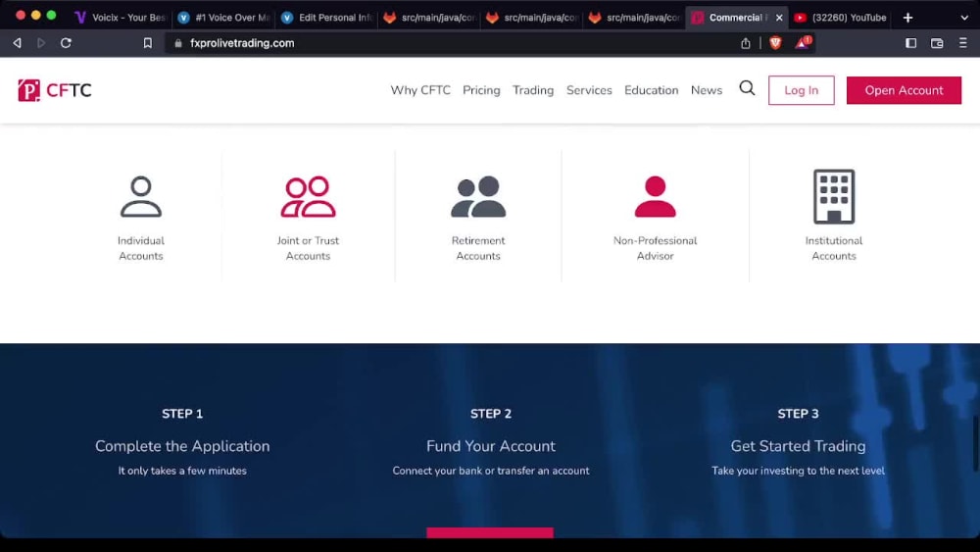
Task: Open Brave Rewards triangle icon
Action: point(803,42)
